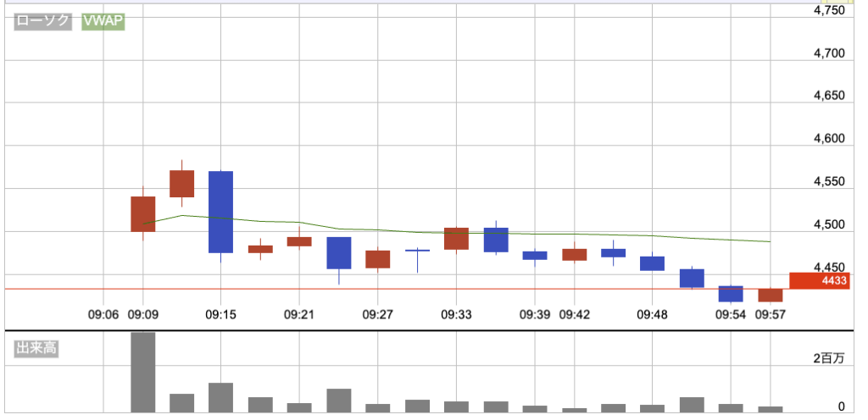The height and width of the screenshot is (420, 868).
Task: Select the 09:27 time axis label
Action: (x=377, y=314)
